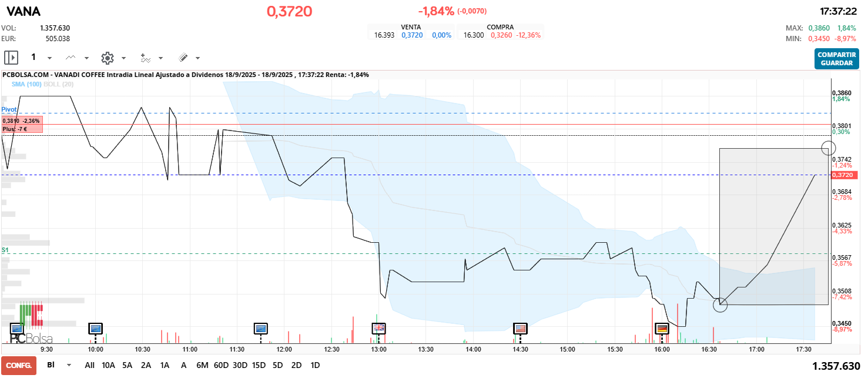Select the All time range

[x=89, y=365]
